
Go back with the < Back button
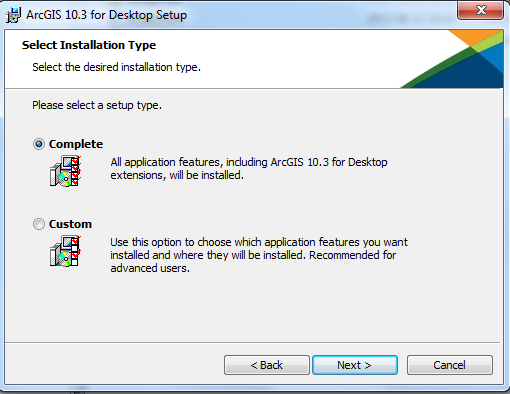pos(267,365)
